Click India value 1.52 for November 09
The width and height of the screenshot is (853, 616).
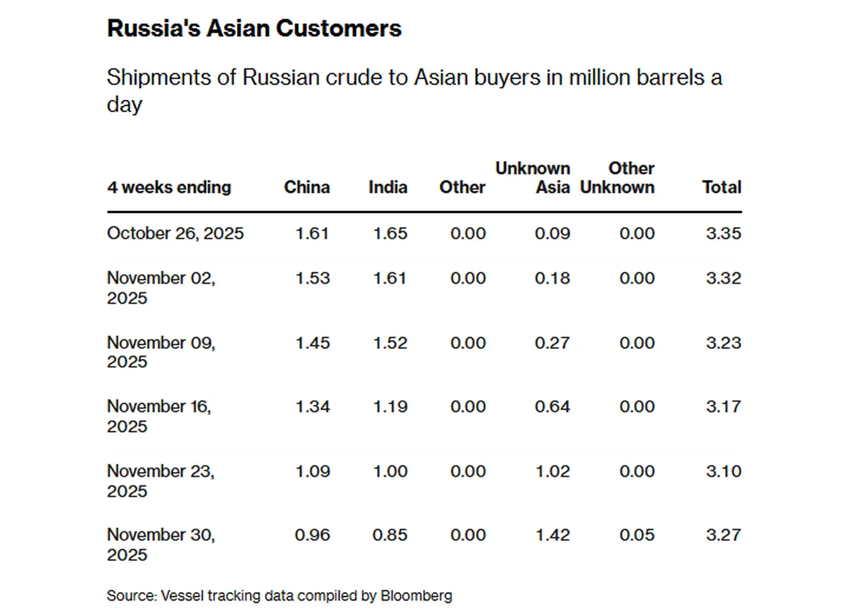pyautogui.click(x=389, y=343)
